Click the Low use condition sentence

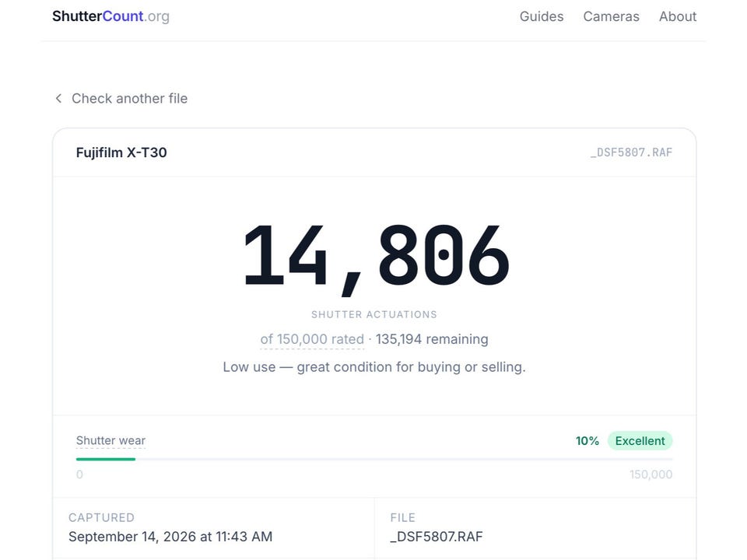[x=374, y=367]
